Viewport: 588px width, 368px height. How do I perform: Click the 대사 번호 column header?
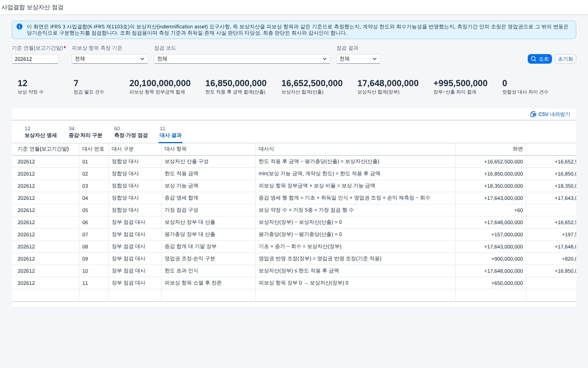(x=94, y=149)
